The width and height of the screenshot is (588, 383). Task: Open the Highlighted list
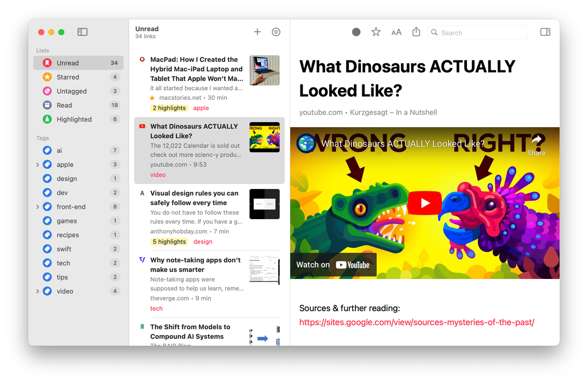coord(78,119)
